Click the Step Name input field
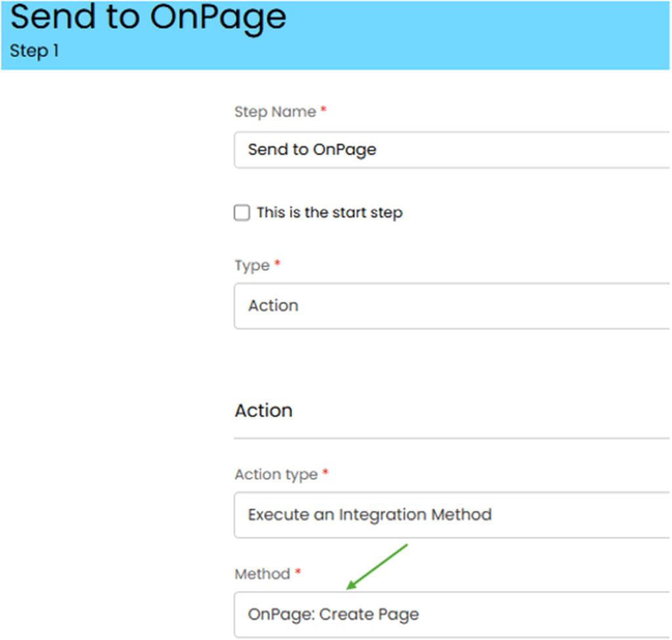Screen dimensions: 672x640 point(452,150)
